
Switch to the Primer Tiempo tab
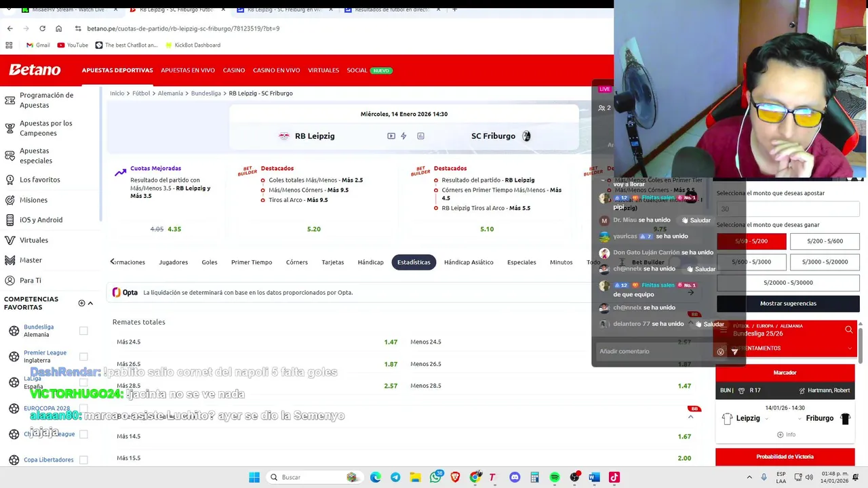[x=252, y=262]
